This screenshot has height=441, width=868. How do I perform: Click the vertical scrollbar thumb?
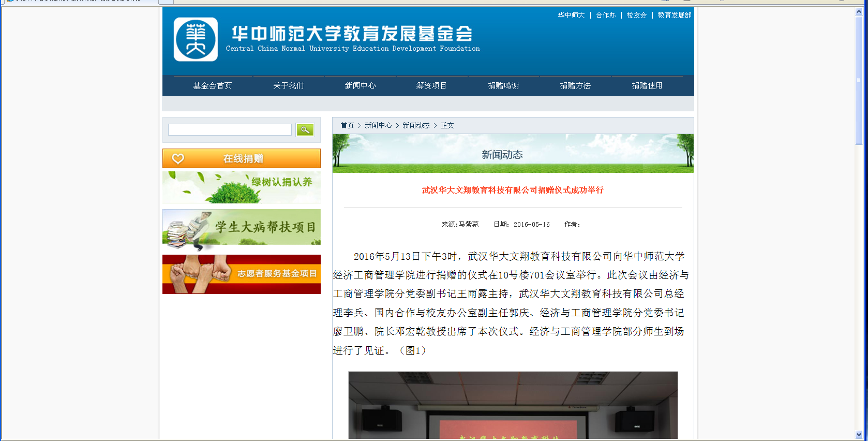[x=859, y=80]
